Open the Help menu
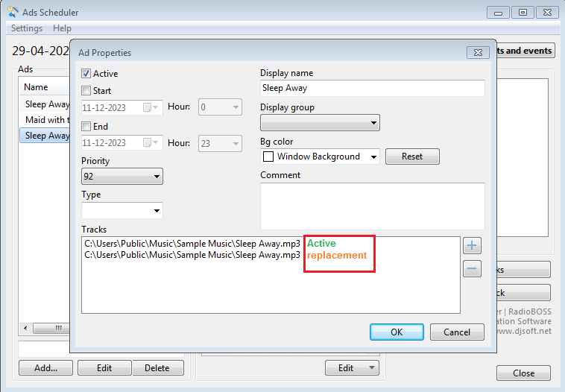 pos(62,28)
